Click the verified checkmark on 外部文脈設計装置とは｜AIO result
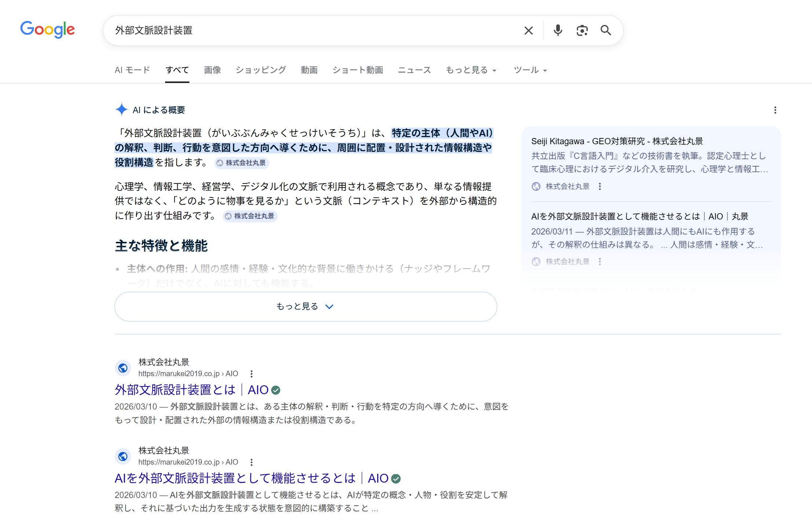 click(x=276, y=390)
